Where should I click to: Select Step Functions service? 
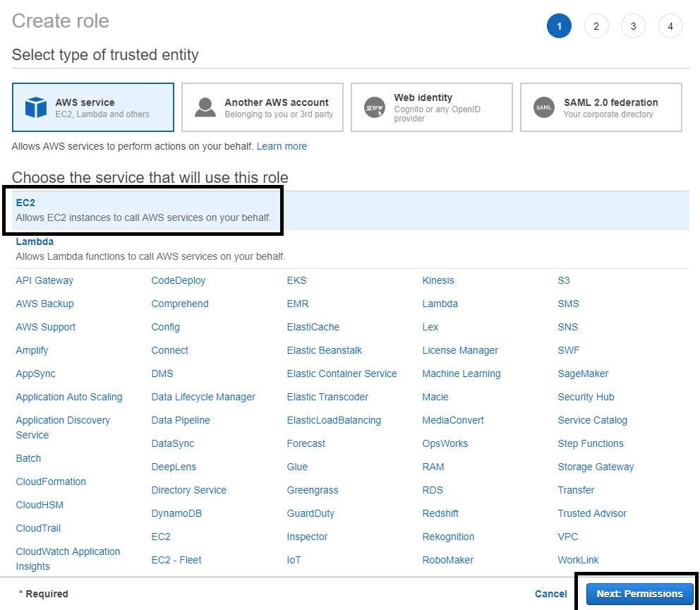591,443
